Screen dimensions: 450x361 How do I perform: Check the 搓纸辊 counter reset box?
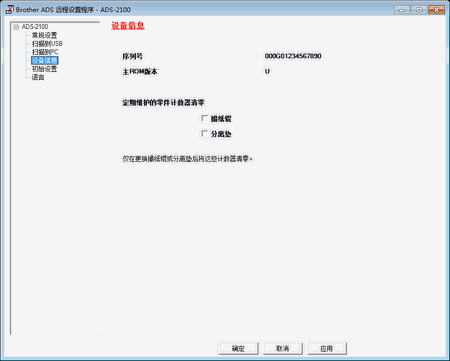204,118
